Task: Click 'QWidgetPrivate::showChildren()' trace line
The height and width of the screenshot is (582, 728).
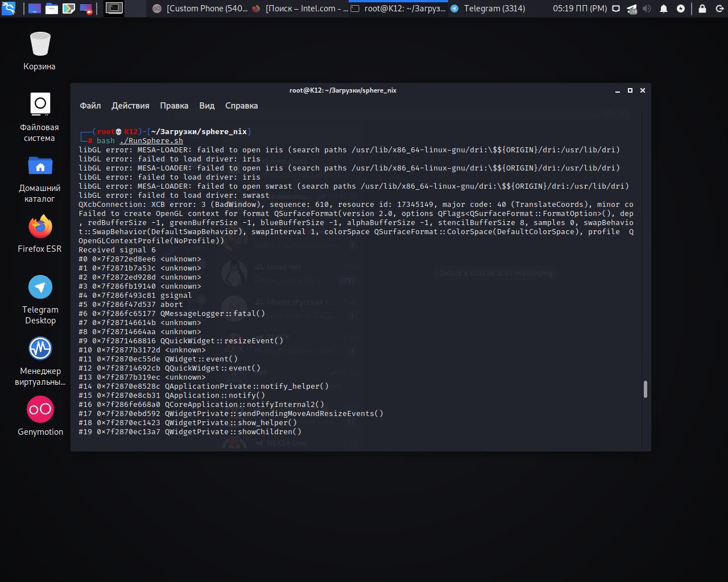Action: click(190, 432)
